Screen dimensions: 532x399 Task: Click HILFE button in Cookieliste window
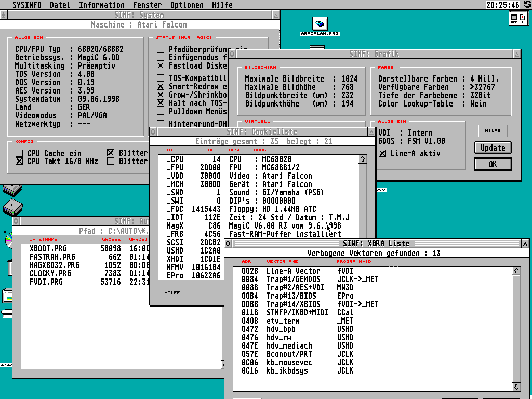click(x=172, y=293)
